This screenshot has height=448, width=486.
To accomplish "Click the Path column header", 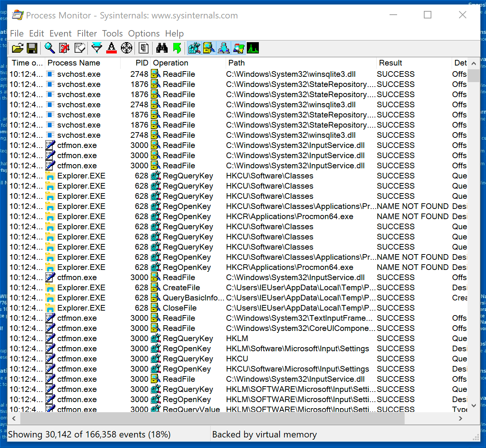I will pos(301,63).
